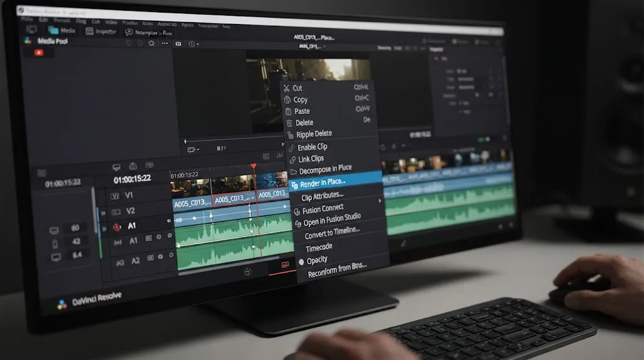The height and width of the screenshot is (360, 644).
Task: Expand the Fusion Connect submenu
Action: (338, 209)
